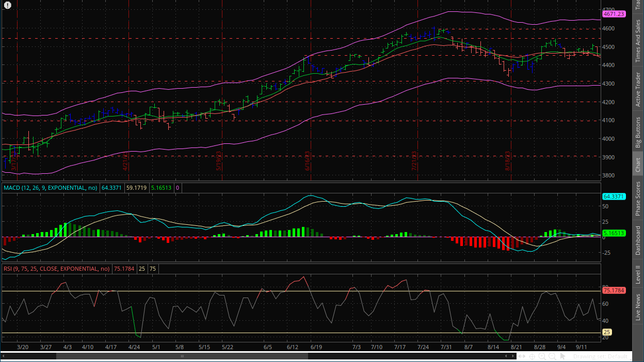Viewport: 644px width, 362px height.
Task: Click the 7/31 date on time axis
Action: 447,348
